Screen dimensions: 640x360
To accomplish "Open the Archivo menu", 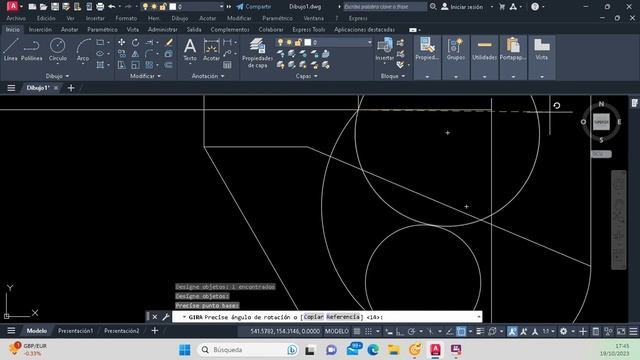I will click(x=16, y=18).
